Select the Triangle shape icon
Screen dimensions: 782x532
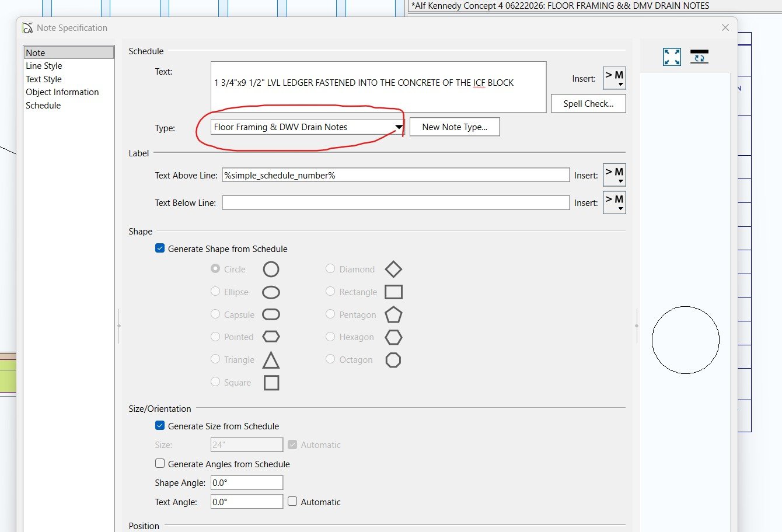click(271, 360)
